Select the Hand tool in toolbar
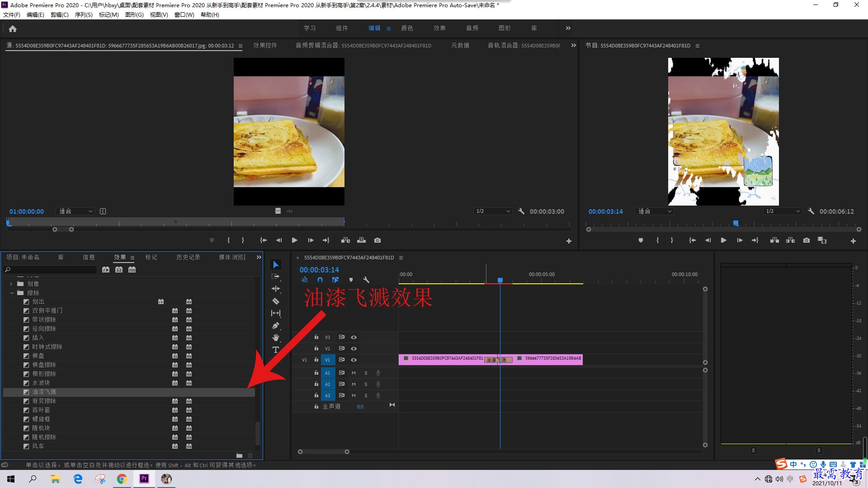 (275, 337)
